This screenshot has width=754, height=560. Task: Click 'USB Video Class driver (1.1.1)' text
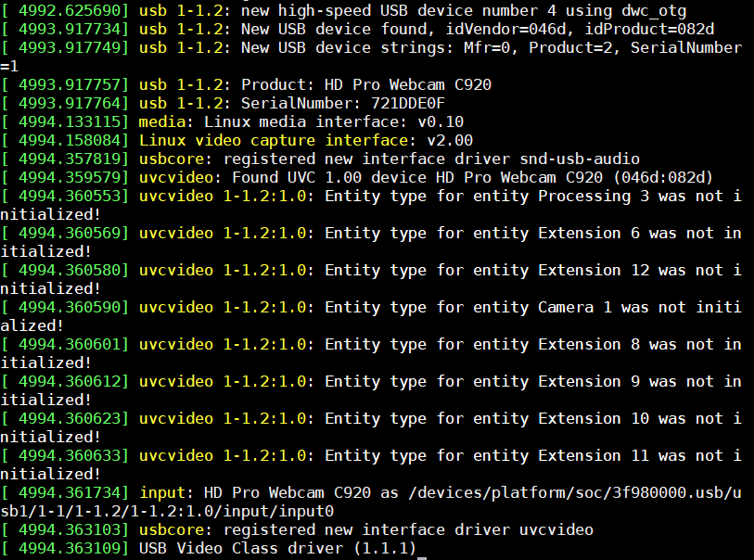pos(277,549)
